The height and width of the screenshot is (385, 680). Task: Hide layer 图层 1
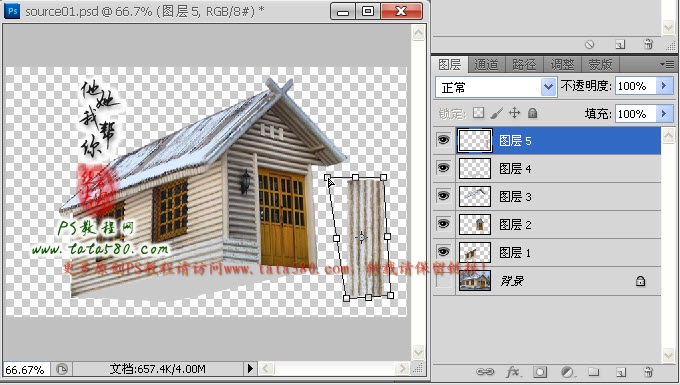coord(443,252)
